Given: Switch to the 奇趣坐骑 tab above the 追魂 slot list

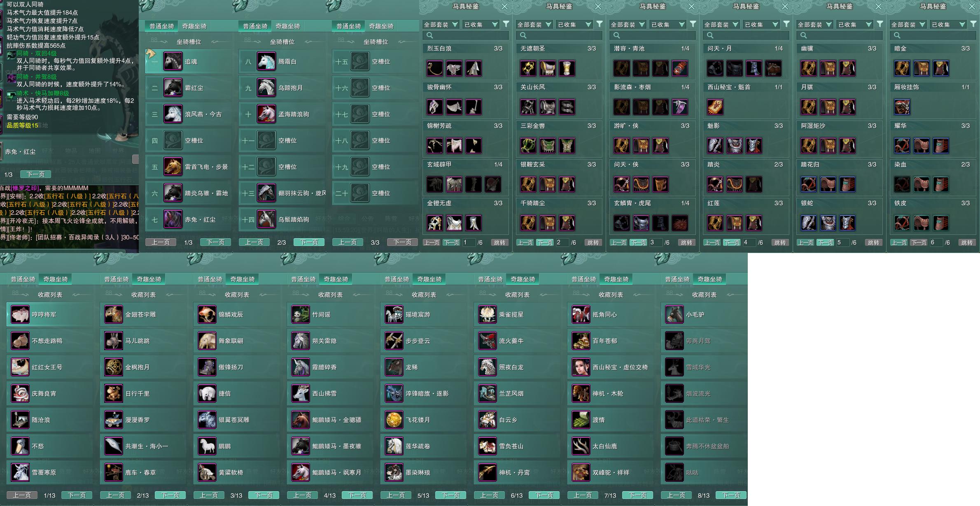Looking at the screenshot, I should pos(194,26).
